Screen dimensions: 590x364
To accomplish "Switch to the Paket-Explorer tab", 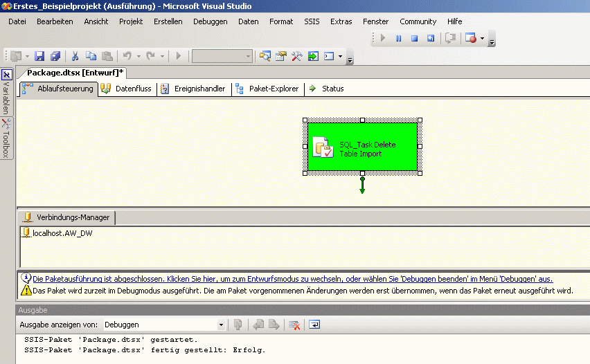I will click(267, 89).
